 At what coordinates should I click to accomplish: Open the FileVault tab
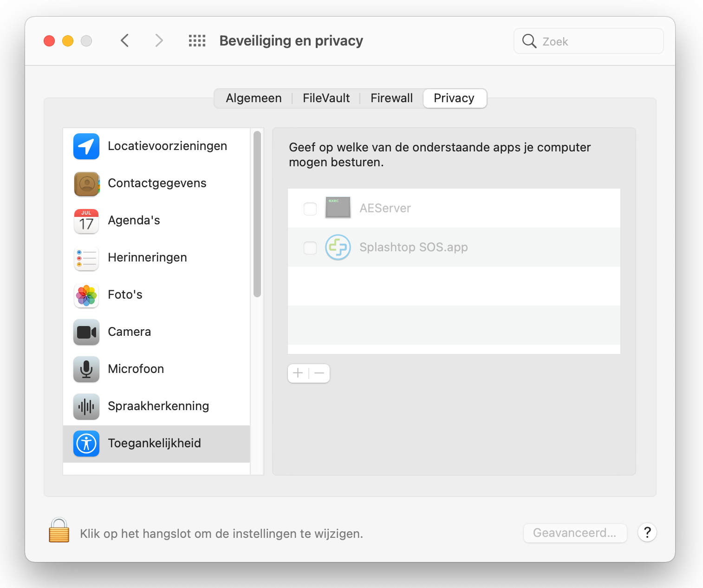coord(326,98)
